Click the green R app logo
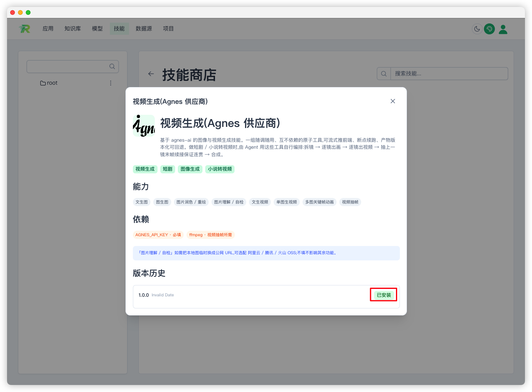The image size is (532, 392). coord(25,29)
